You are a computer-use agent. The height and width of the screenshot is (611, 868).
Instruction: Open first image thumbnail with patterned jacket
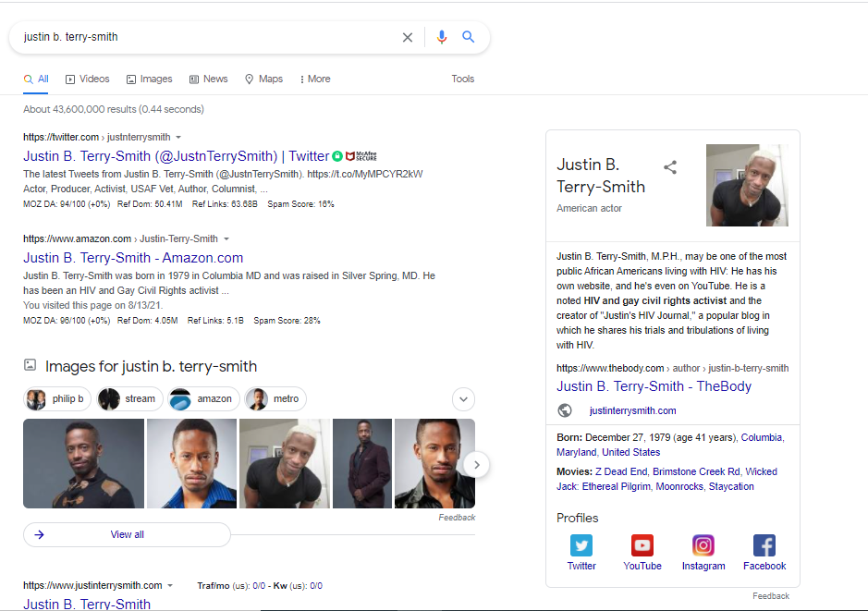click(x=83, y=464)
